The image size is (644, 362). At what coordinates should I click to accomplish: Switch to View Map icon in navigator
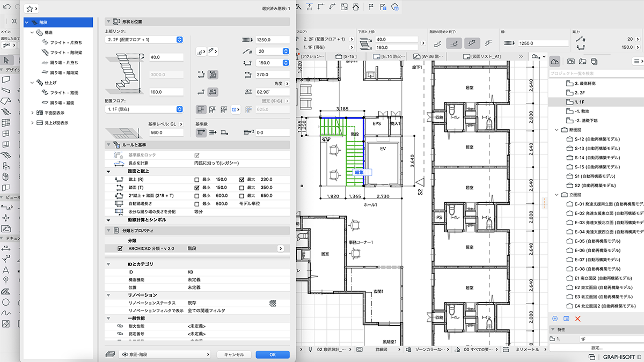click(570, 62)
